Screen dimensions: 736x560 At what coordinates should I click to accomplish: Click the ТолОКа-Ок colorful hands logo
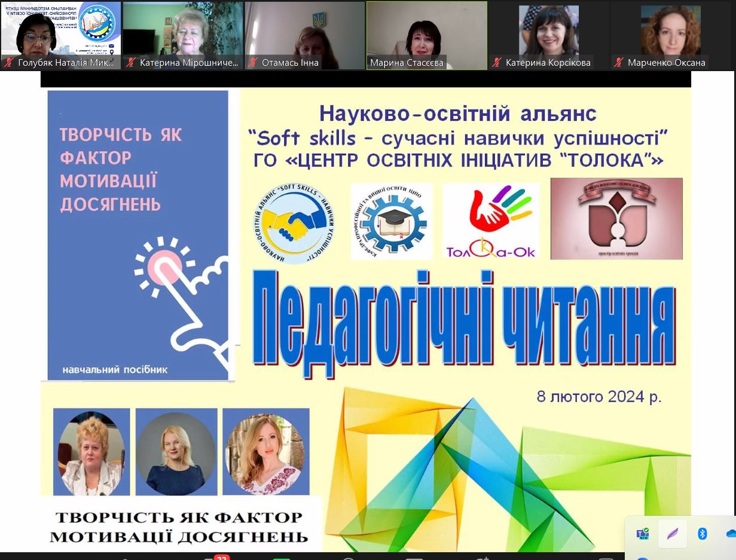(491, 221)
